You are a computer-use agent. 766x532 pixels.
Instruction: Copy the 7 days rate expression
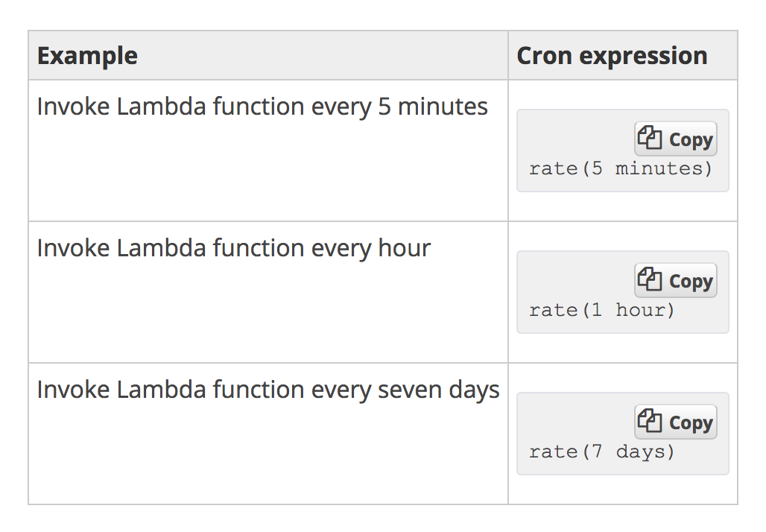click(676, 422)
